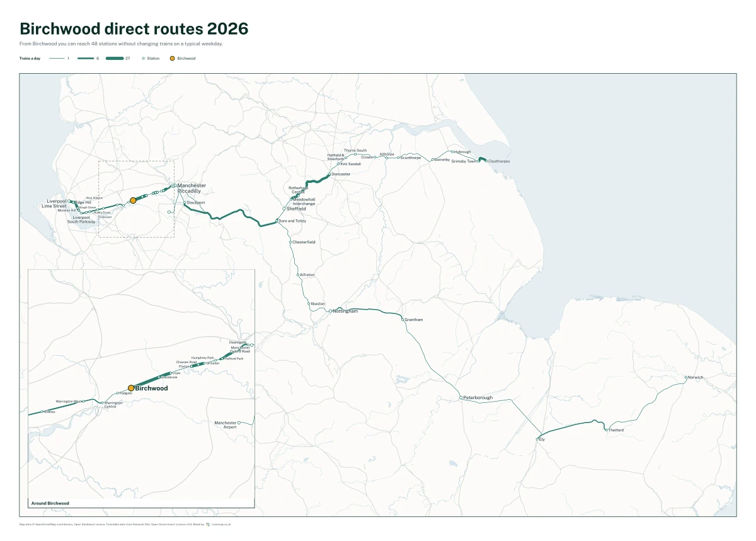Click the Meadowhall Interchange label
Image resolution: width=756 pixels, height=541 pixels.
pyautogui.click(x=304, y=202)
